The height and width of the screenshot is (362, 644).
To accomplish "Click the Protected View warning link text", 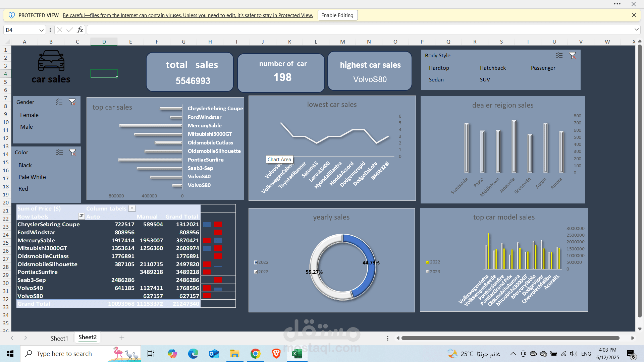I will (188, 15).
